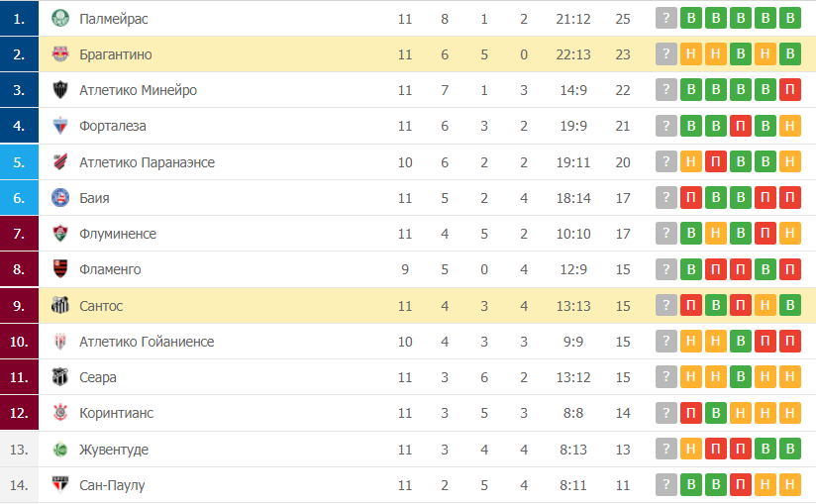Click the Брагантино team logo

[x=60, y=53]
